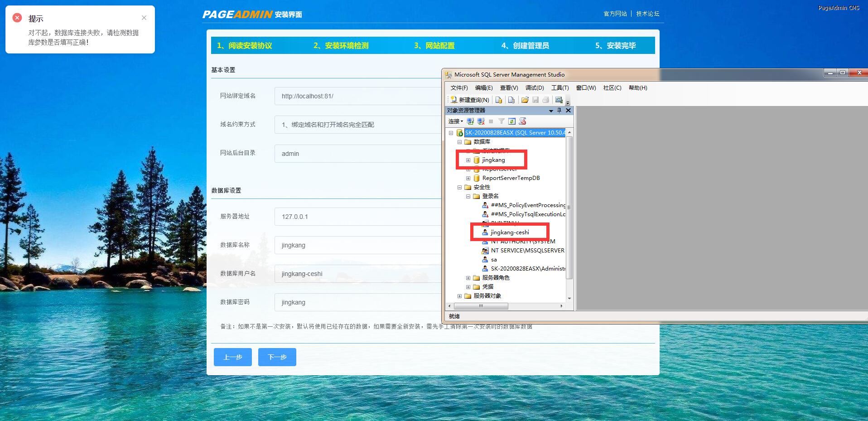Image resolution: width=868 pixels, height=421 pixels.
Task: Click the Connect Object Explorer icon
Action: click(470, 121)
